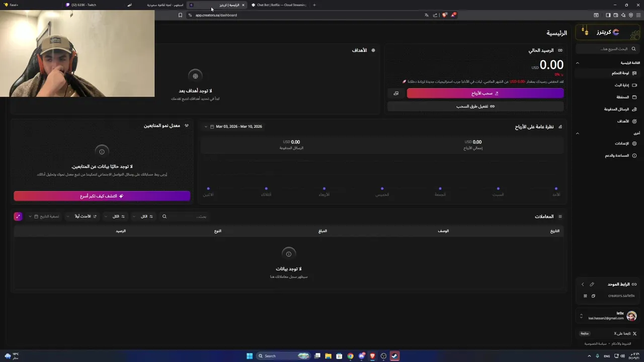Click the سحب الأرباح withdraw earnings button
Screen dimensions: 644x362
point(485,93)
